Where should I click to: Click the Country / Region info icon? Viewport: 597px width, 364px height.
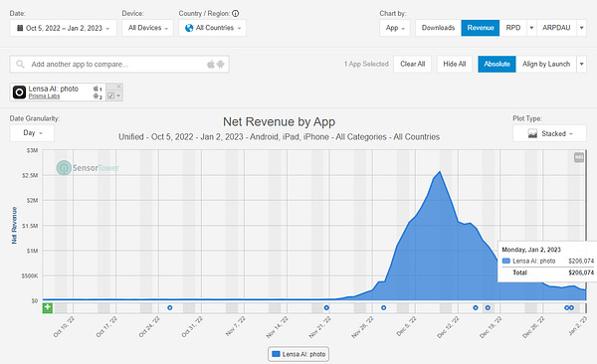[235, 13]
